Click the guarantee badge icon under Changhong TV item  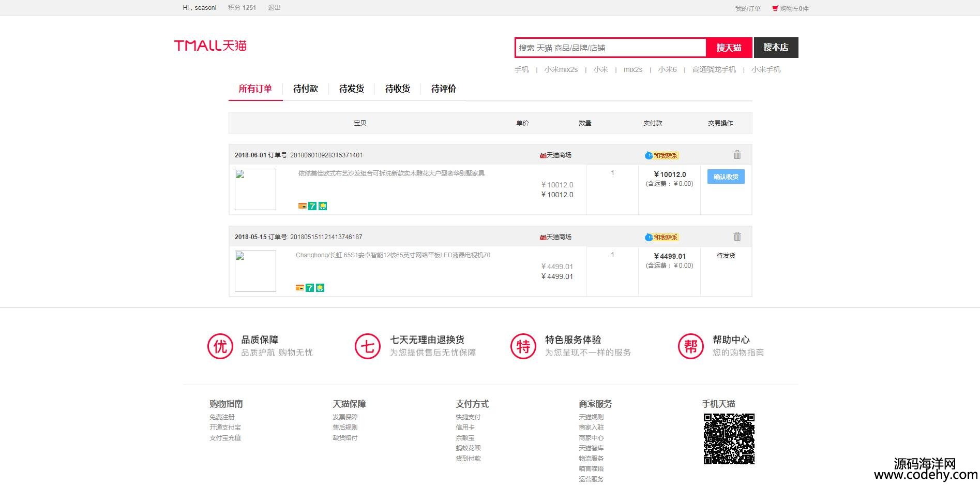tap(320, 288)
